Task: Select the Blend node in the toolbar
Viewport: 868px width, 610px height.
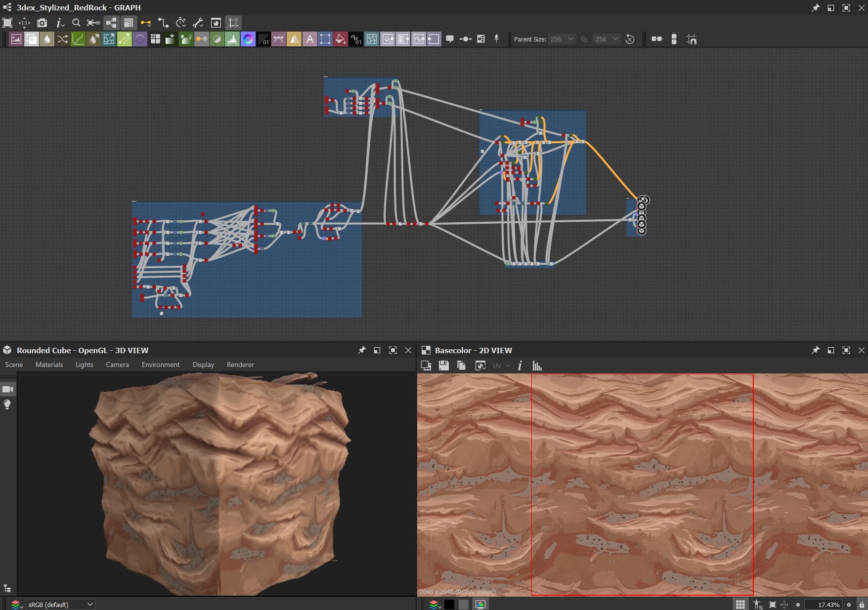Action: [x=32, y=39]
